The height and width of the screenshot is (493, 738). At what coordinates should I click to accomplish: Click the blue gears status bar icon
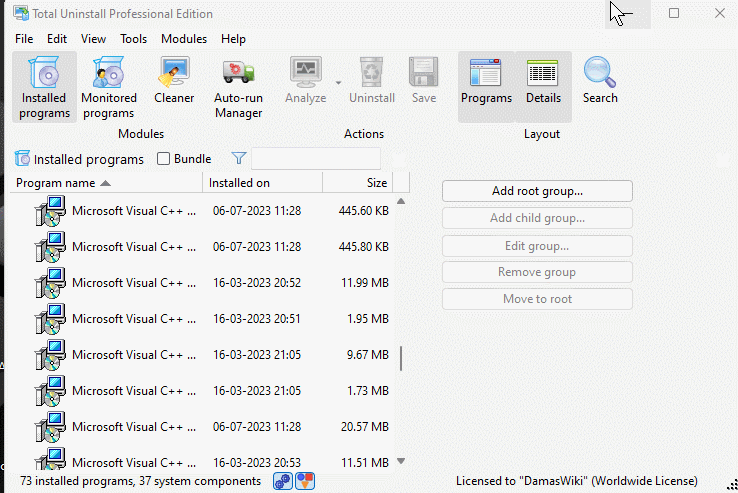coord(283,481)
